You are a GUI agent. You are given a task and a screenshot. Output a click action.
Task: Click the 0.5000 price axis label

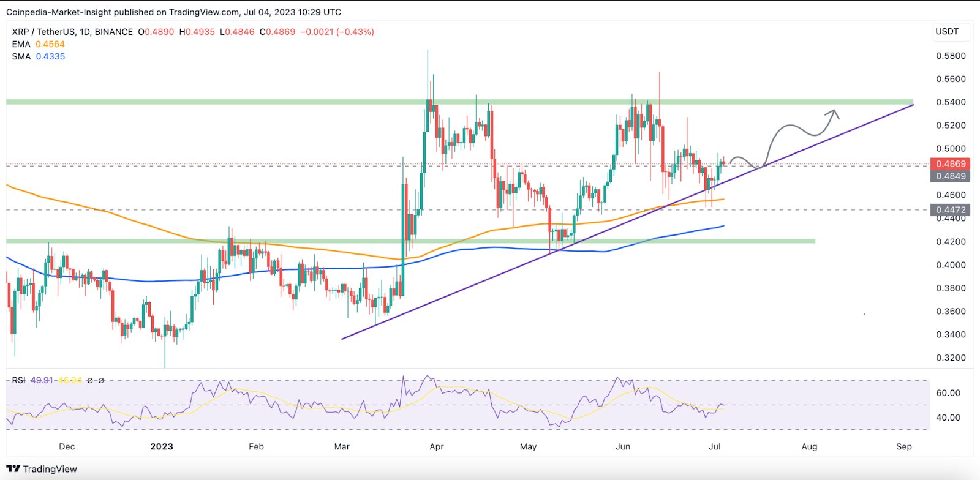[x=951, y=149]
